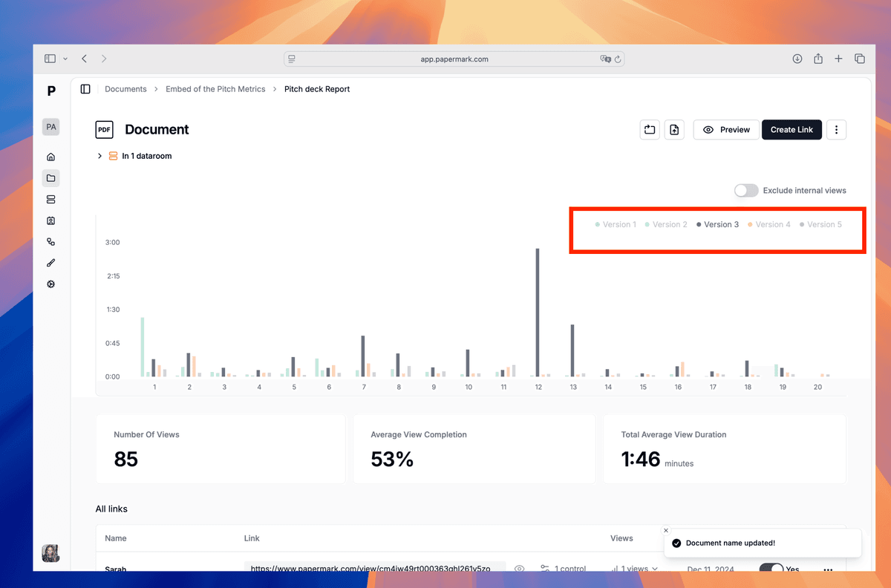Image resolution: width=891 pixels, height=588 pixels.
Task: Dismiss the Document name updated notification
Action: (666, 530)
